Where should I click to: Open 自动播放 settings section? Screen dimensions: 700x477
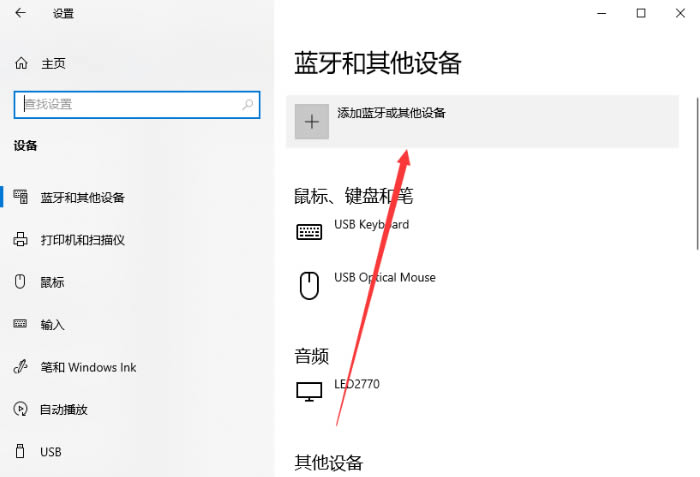point(63,410)
